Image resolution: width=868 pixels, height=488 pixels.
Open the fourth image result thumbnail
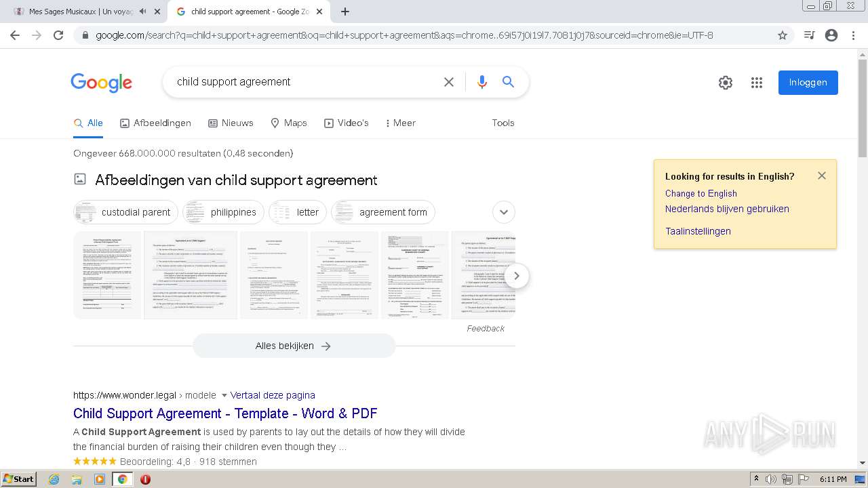point(344,275)
